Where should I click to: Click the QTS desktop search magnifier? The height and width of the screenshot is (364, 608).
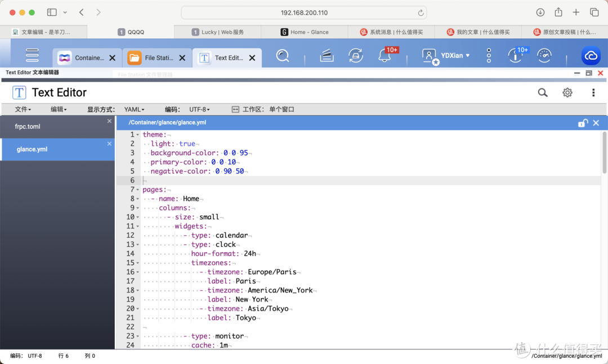pyautogui.click(x=283, y=56)
